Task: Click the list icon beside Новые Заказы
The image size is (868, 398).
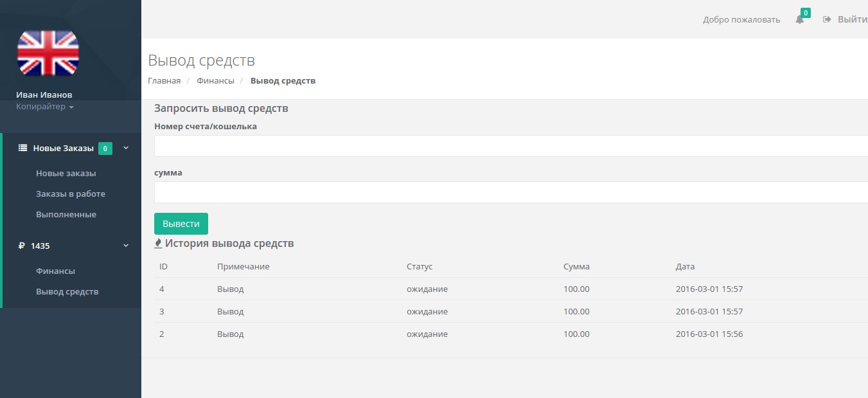Action: (22, 148)
